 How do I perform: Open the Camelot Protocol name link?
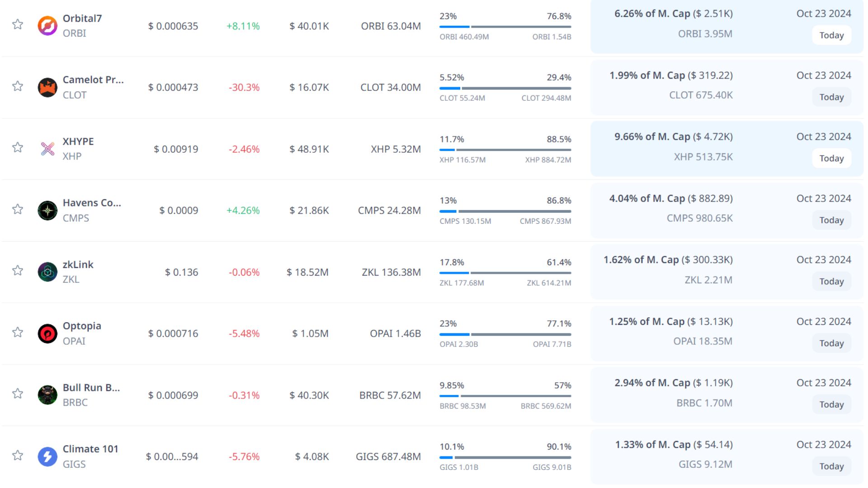[x=93, y=80]
